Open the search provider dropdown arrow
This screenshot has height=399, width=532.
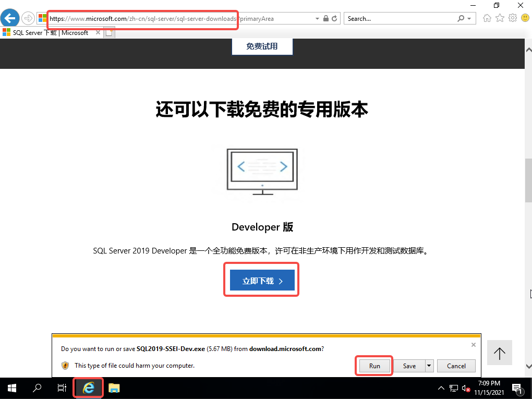(x=469, y=19)
